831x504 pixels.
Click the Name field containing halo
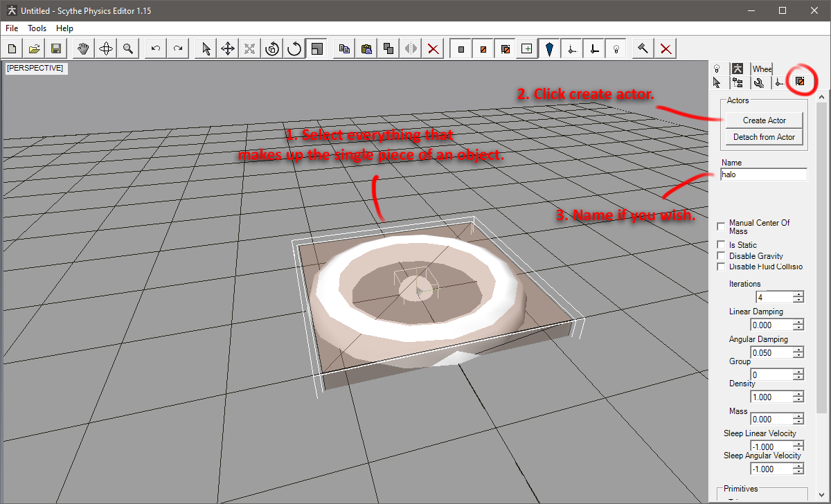click(x=764, y=174)
